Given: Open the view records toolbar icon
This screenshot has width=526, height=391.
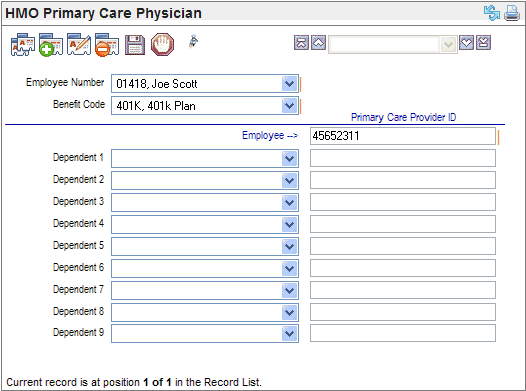Looking at the screenshot, I should [x=22, y=44].
